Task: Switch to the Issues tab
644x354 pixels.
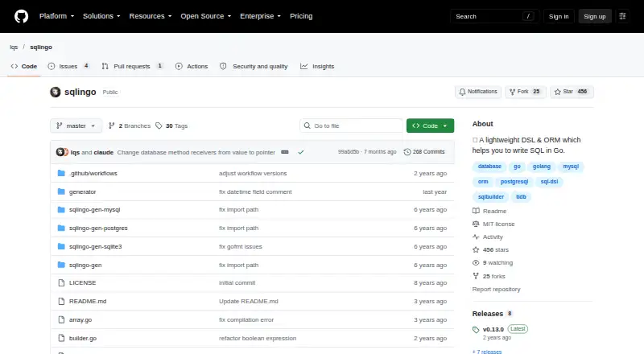Action: click(x=68, y=66)
